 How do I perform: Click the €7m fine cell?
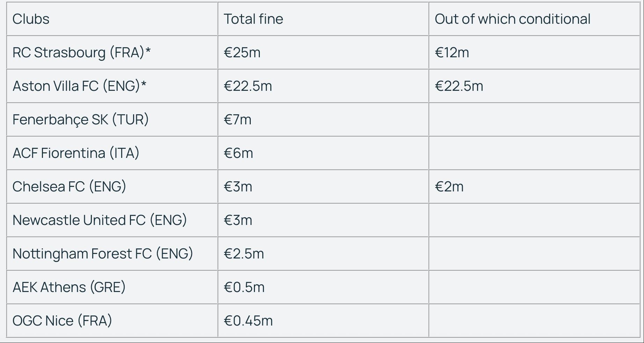pyautogui.click(x=323, y=119)
